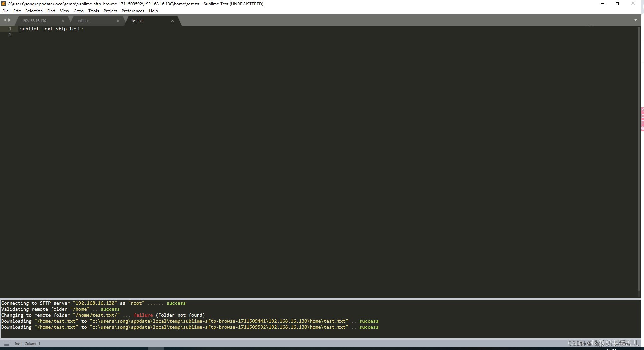This screenshot has height=350, width=644.
Task: Open the Preferences menu
Action: coord(133,11)
